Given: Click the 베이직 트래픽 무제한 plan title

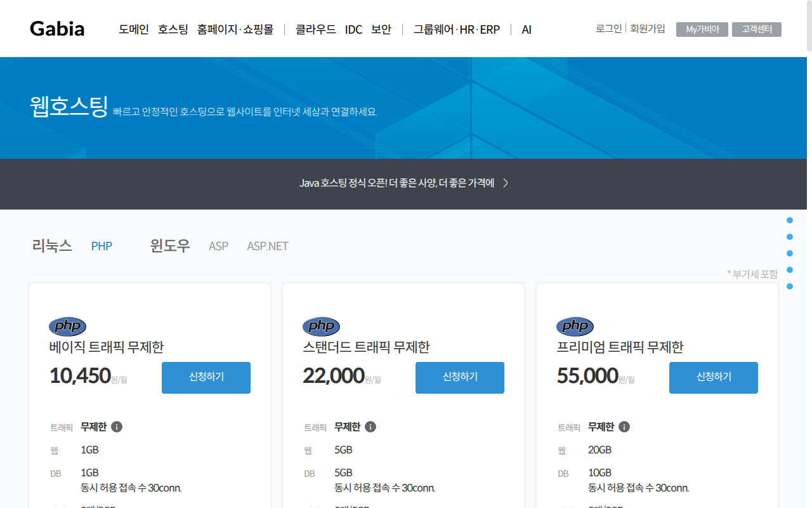Looking at the screenshot, I should 107,347.
